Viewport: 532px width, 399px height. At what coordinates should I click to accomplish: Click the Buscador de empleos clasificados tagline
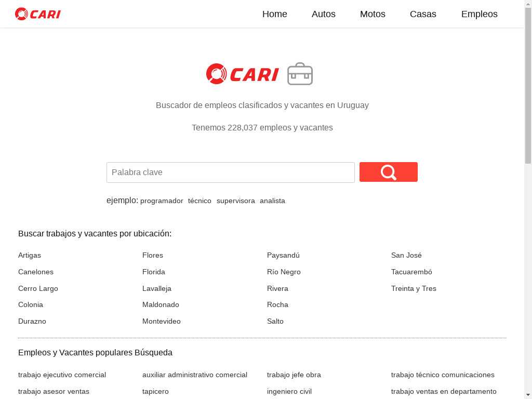(262, 105)
